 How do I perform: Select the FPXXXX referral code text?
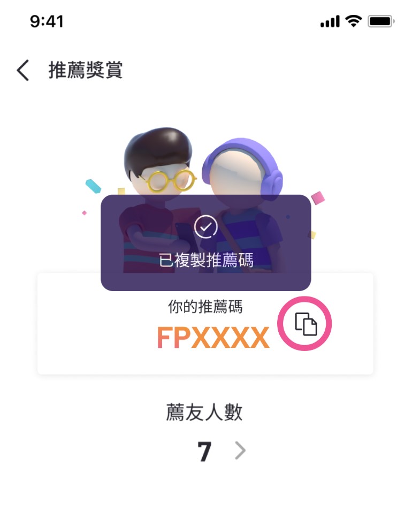tap(213, 337)
